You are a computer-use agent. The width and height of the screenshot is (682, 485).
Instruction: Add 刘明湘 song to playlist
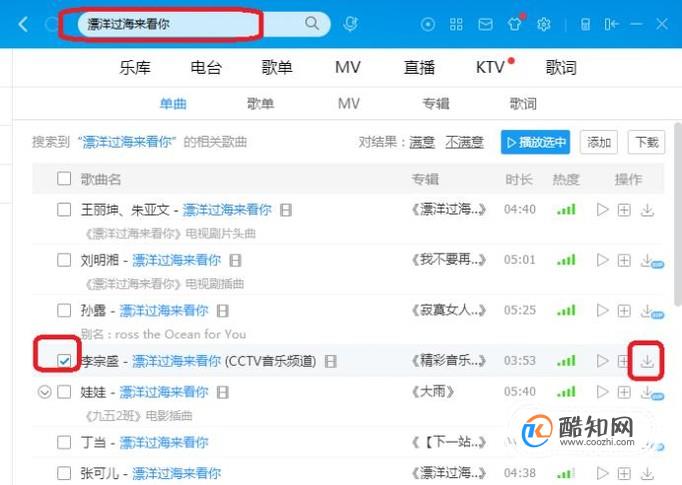click(x=624, y=261)
